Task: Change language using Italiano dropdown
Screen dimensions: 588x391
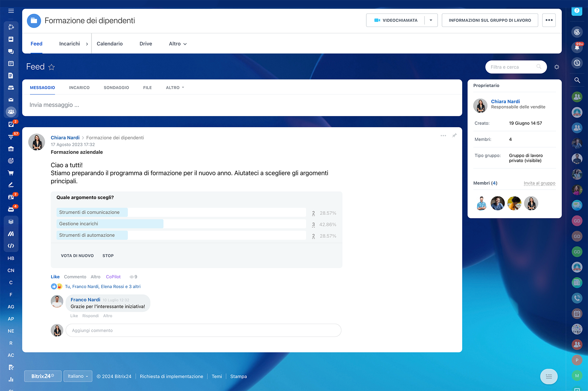Action: 78,376
